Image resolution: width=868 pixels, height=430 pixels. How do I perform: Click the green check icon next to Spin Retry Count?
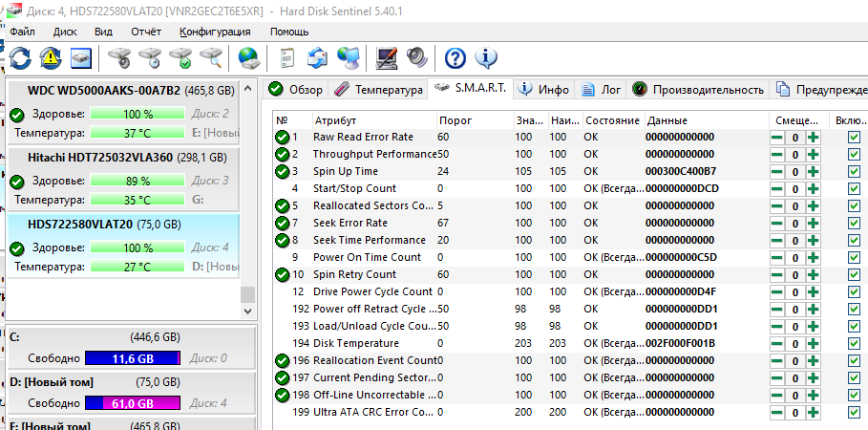(x=283, y=274)
